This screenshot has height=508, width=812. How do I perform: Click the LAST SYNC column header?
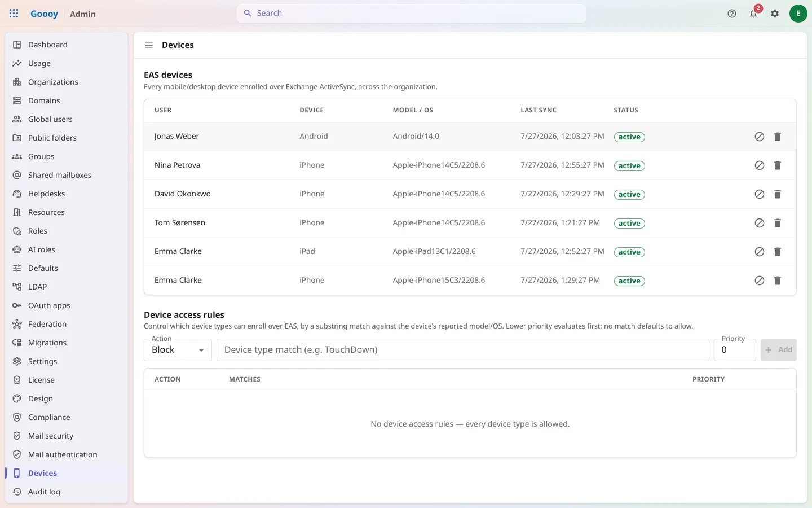[x=539, y=111]
